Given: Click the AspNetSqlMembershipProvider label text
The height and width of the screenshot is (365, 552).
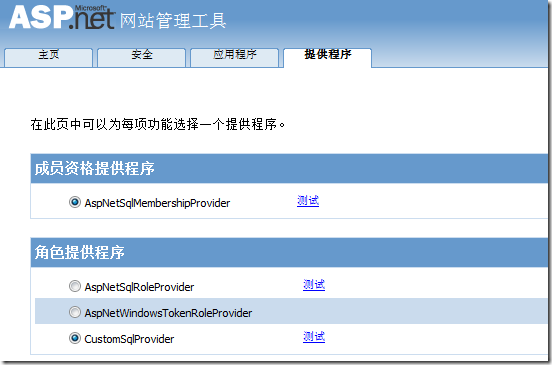Looking at the screenshot, I should (157, 203).
